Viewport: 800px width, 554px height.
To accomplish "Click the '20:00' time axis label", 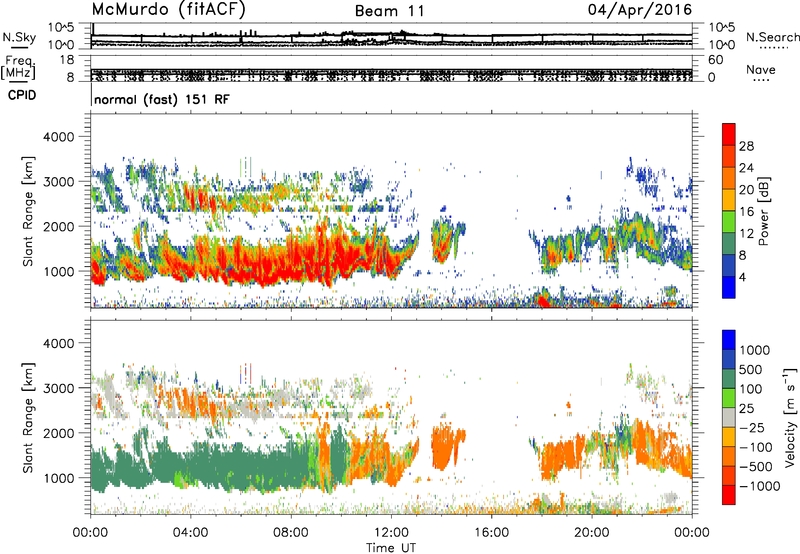I will (591, 533).
